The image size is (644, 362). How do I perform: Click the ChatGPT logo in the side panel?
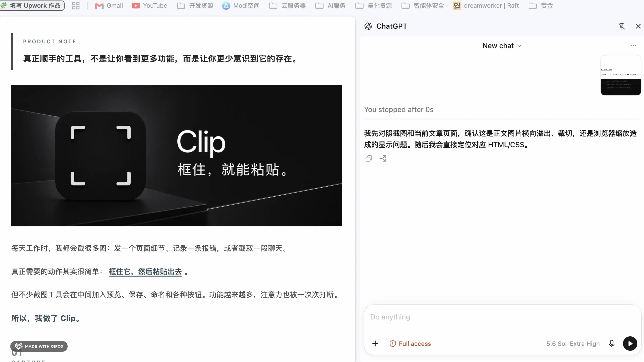tap(368, 26)
